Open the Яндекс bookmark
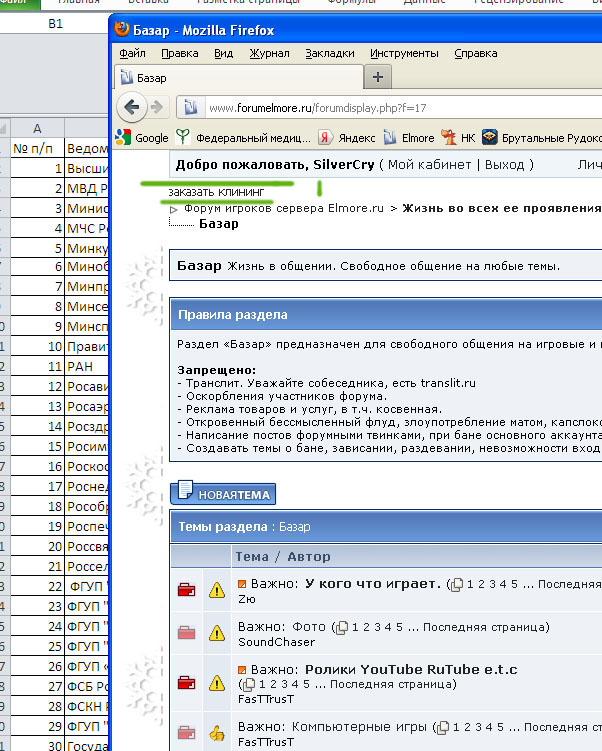The image size is (602, 751). coord(347,138)
